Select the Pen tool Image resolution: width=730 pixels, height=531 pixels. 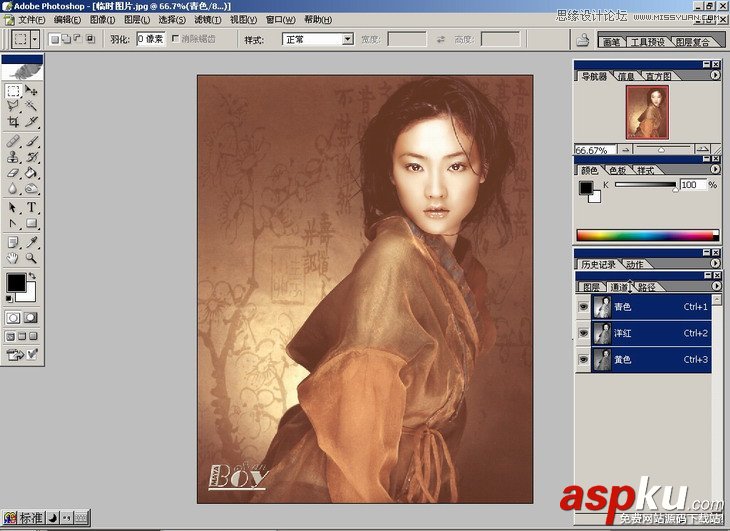pyautogui.click(x=13, y=223)
